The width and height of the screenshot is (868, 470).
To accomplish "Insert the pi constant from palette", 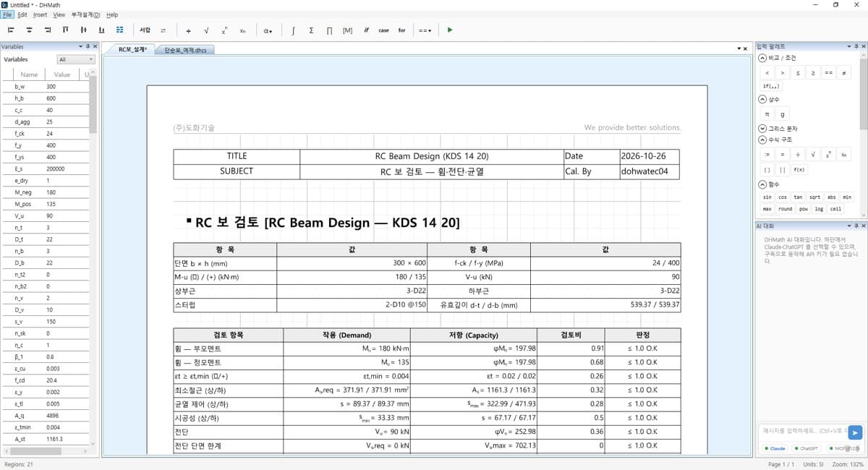I will [x=767, y=114].
